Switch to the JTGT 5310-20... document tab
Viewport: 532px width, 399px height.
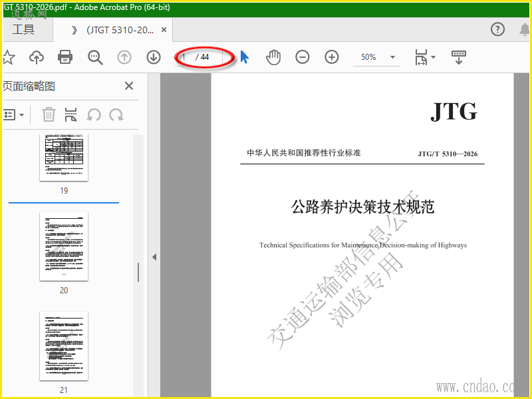(x=120, y=30)
